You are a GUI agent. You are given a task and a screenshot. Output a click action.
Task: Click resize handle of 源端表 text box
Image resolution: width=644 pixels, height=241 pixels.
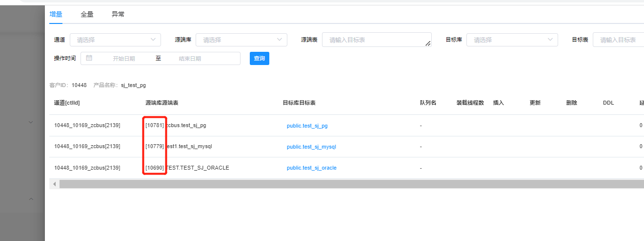coord(428,44)
